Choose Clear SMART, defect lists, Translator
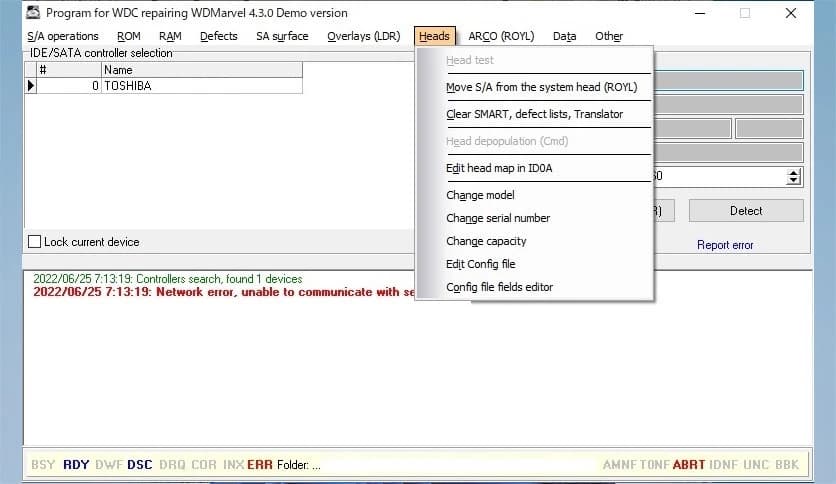The height and width of the screenshot is (484, 836). click(x=534, y=114)
